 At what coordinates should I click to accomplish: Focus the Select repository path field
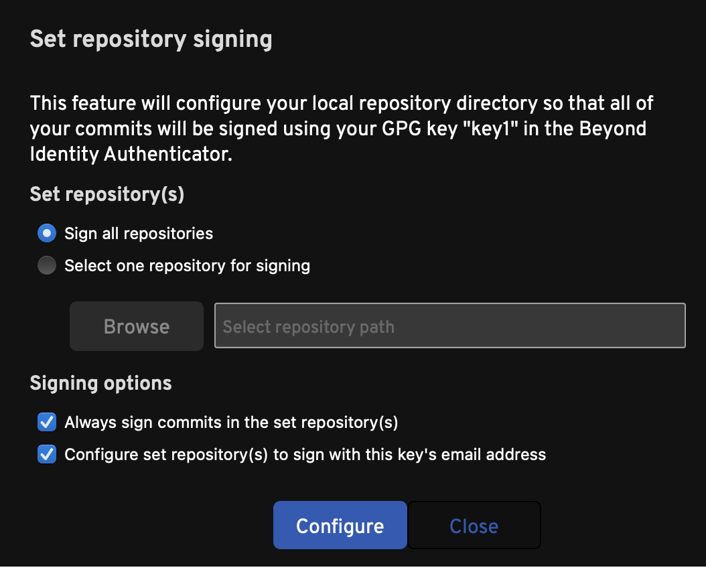pyautogui.click(x=449, y=326)
